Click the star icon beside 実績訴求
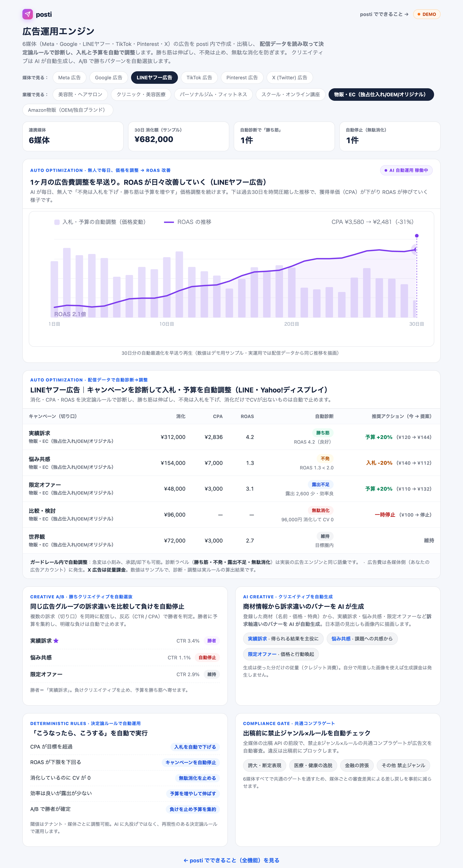This screenshot has height=868, width=463. point(56,641)
